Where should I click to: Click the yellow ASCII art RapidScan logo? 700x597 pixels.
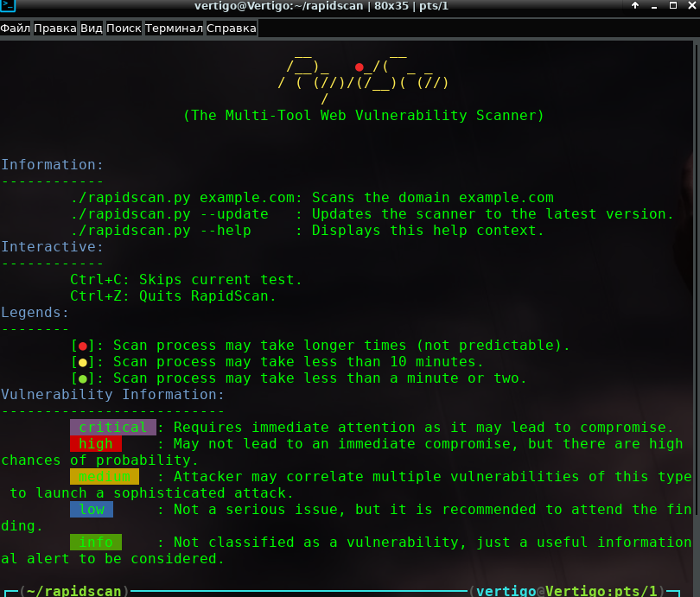[363, 79]
